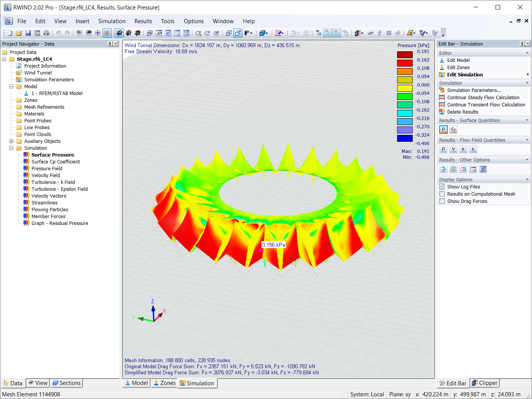The width and height of the screenshot is (532, 399).
Task: Pin the Project Navigator panel
Action: (110, 44)
